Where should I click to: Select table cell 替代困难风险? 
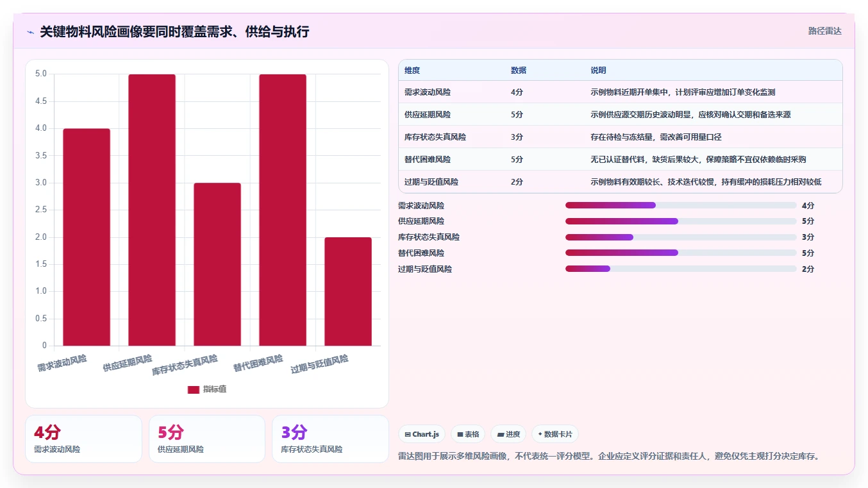point(428,160)
